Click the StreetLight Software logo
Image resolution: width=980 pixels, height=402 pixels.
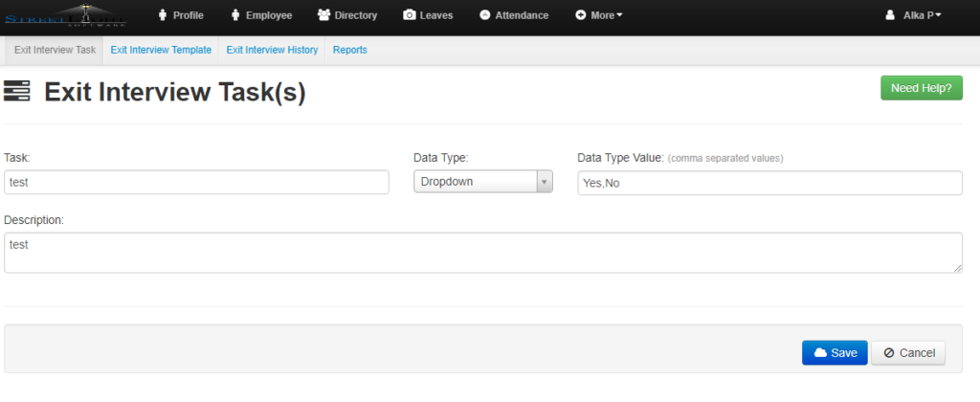click(66, 15)
